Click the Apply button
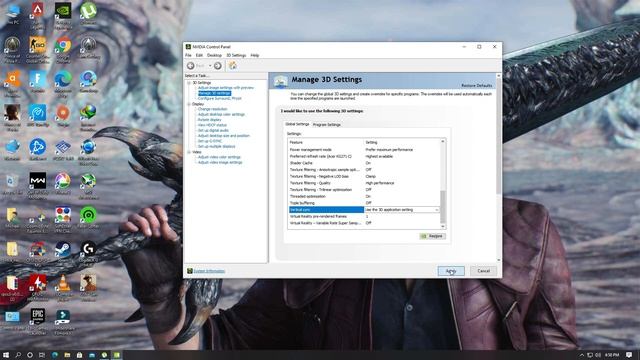The height and width of the screenshot is (360, 640). click(x=451, y=271)
